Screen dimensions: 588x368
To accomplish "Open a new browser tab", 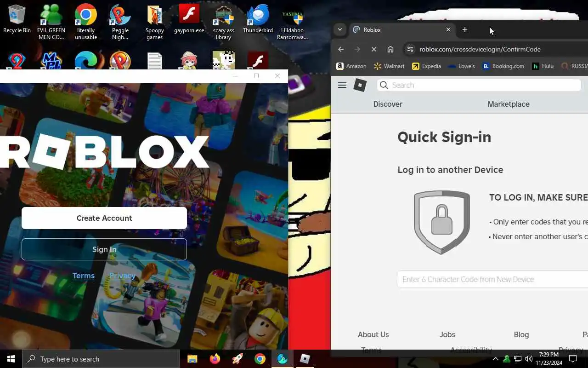I will click(x=464, y=29).
